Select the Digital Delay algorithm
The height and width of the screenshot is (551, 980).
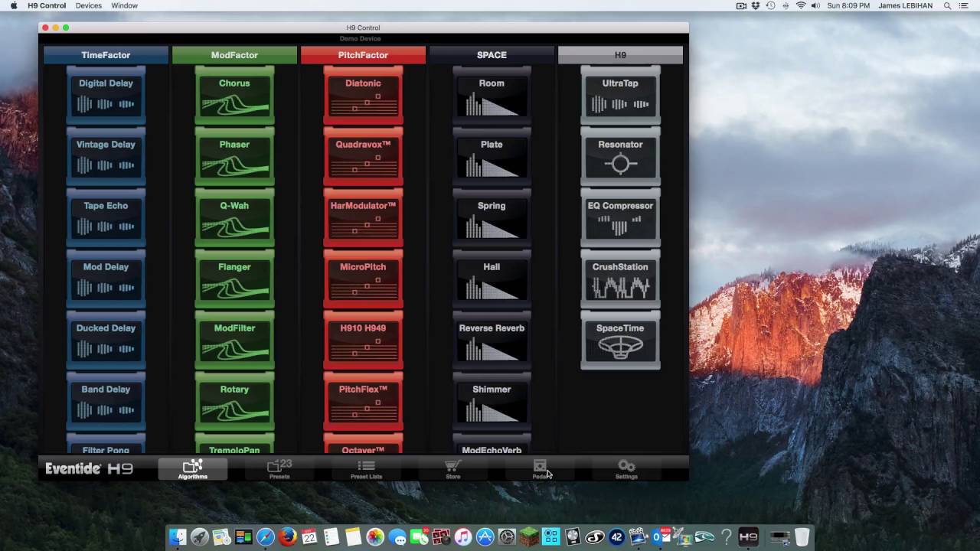coord(106,95)
